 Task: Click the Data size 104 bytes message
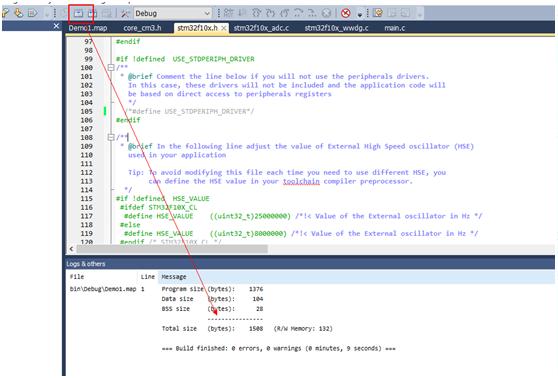(212, 299)
